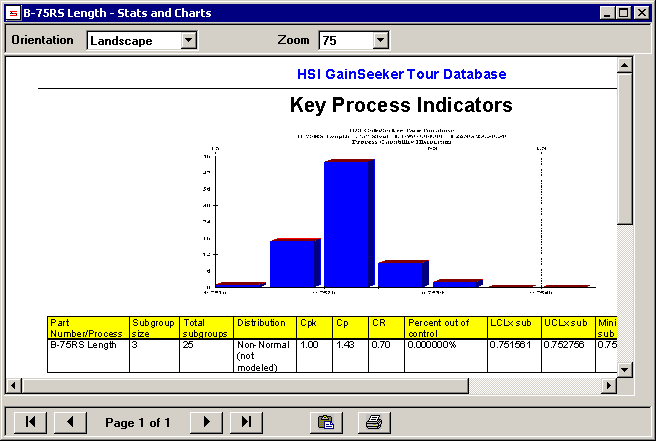Image resolution: width=656 pixels, height=441 pixels.
Task: Copy report to clipboard icon
Action: click(324, 422)
